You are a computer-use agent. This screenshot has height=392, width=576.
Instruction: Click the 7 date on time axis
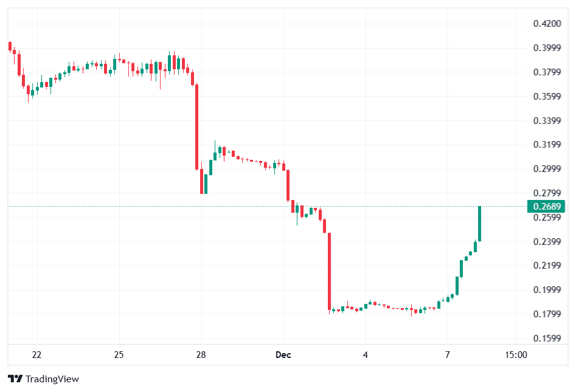point(447,355)
